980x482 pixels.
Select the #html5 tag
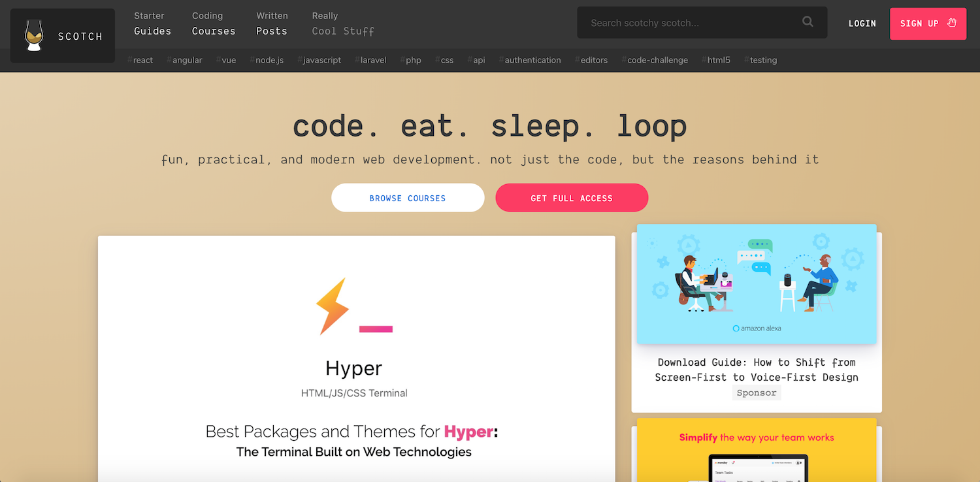tap(716, 60)
